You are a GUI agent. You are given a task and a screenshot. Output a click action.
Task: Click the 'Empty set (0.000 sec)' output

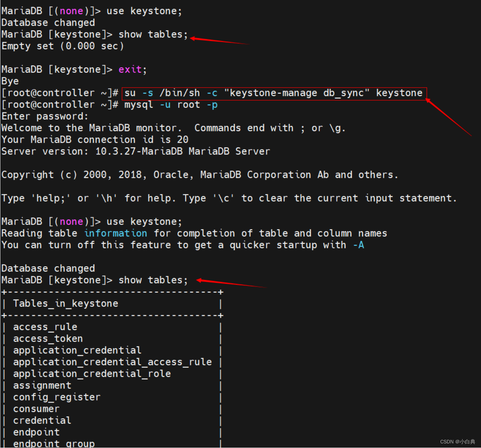click(63, 46)
